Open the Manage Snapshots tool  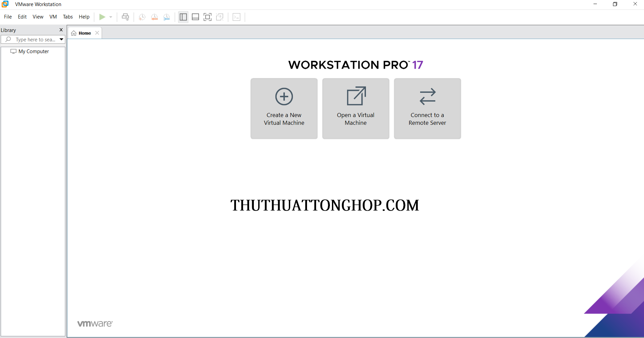167,17
